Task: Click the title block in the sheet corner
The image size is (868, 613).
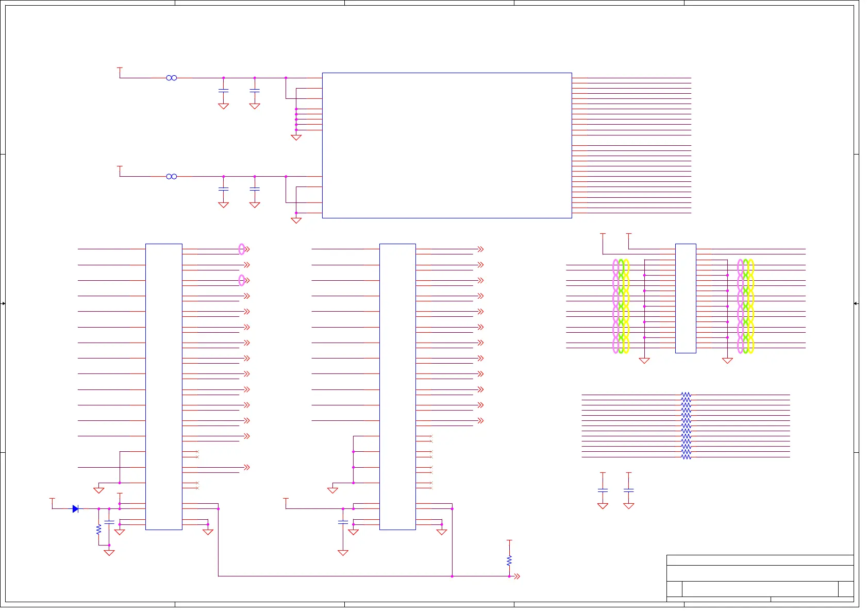Action: coord(760,578)
